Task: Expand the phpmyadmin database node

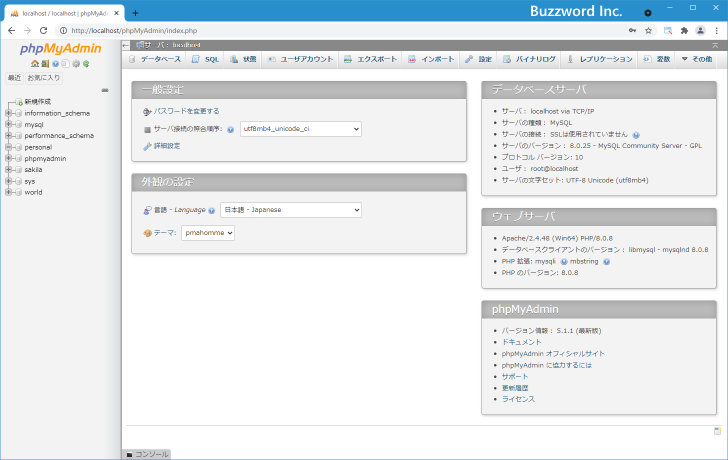Action: 8,158
